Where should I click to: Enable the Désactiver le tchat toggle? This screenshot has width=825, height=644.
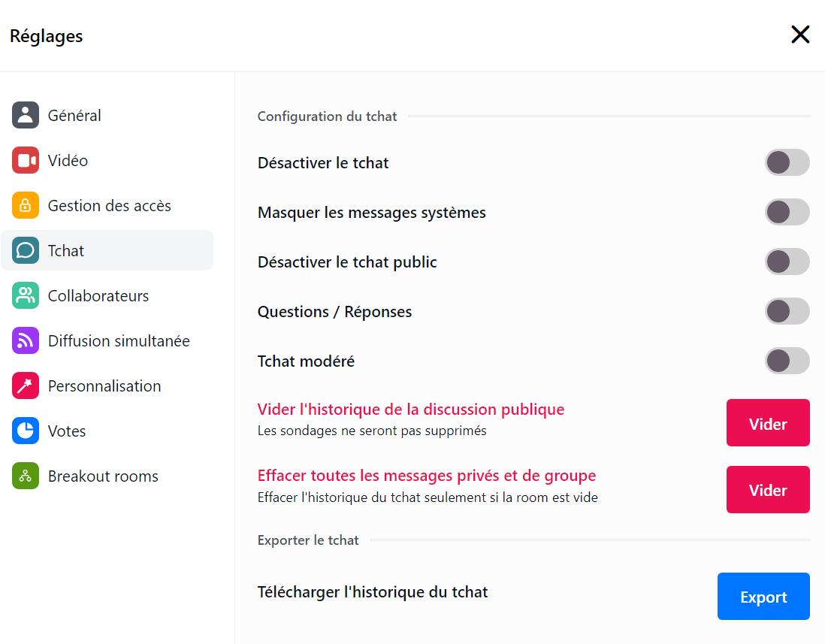(x=787, y=162)
